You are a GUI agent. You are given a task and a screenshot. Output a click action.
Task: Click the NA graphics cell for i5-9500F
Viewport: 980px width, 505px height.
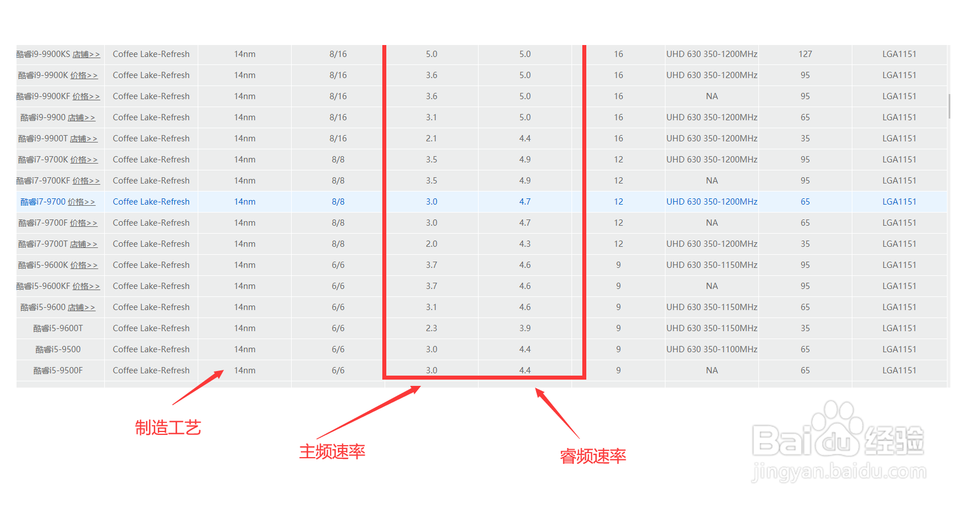[712, 370]
